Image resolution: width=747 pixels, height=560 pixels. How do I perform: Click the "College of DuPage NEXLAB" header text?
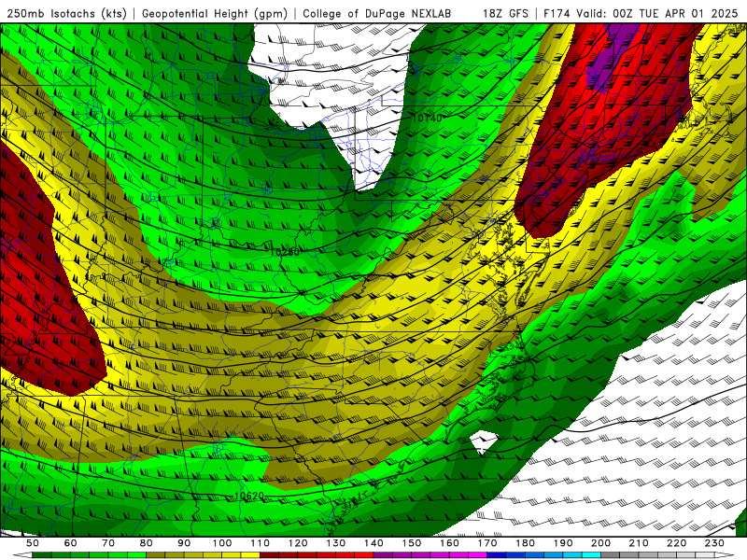click(377, 13)
